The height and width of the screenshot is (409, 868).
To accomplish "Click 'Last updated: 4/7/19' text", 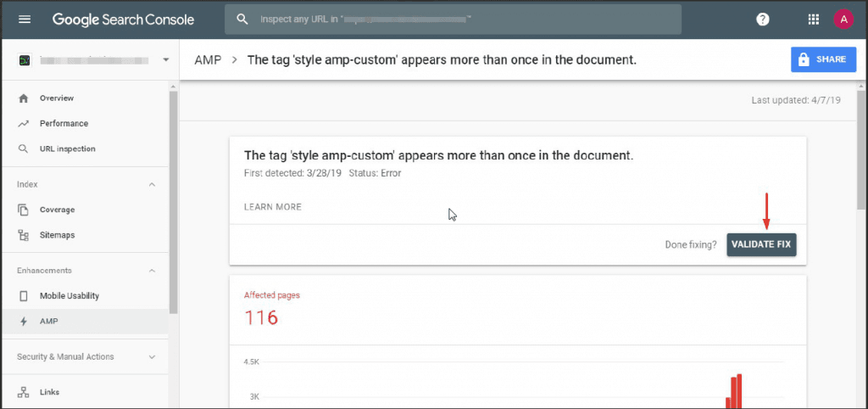I will click(x=796, y=101).
